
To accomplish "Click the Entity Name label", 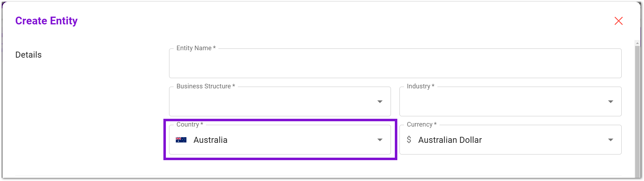I will pyautogui.click(x=196, y=48).
